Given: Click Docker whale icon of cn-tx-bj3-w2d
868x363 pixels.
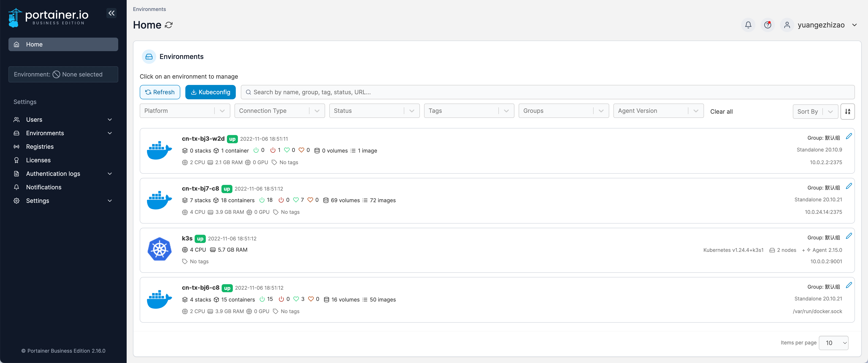Looking at the screenshot, I should [x=159, y=150].
